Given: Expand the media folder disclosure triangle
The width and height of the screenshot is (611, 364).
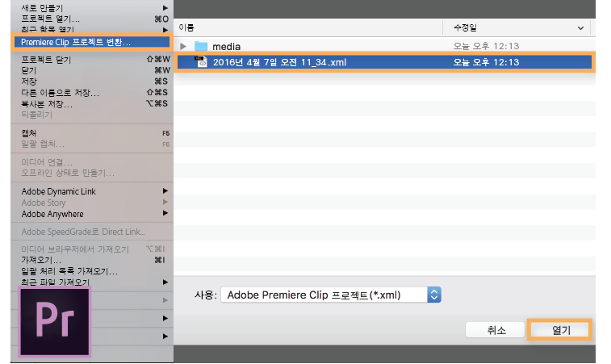Looking at the screenshot, I should pos(183,46).
